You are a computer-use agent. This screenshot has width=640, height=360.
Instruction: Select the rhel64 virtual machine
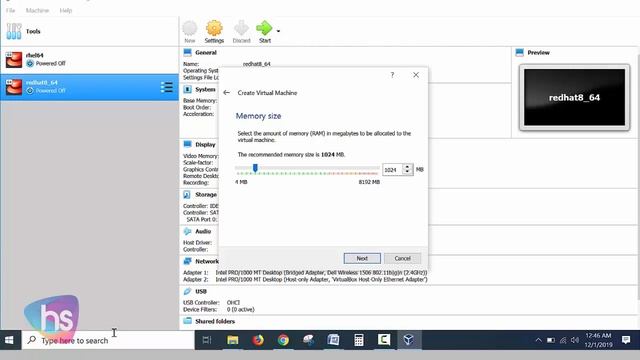point(89,60)
